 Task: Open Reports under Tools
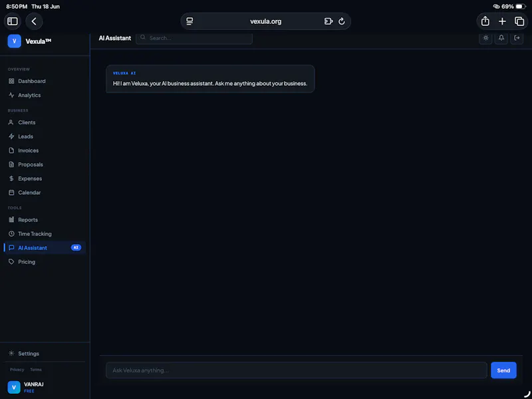45,220
